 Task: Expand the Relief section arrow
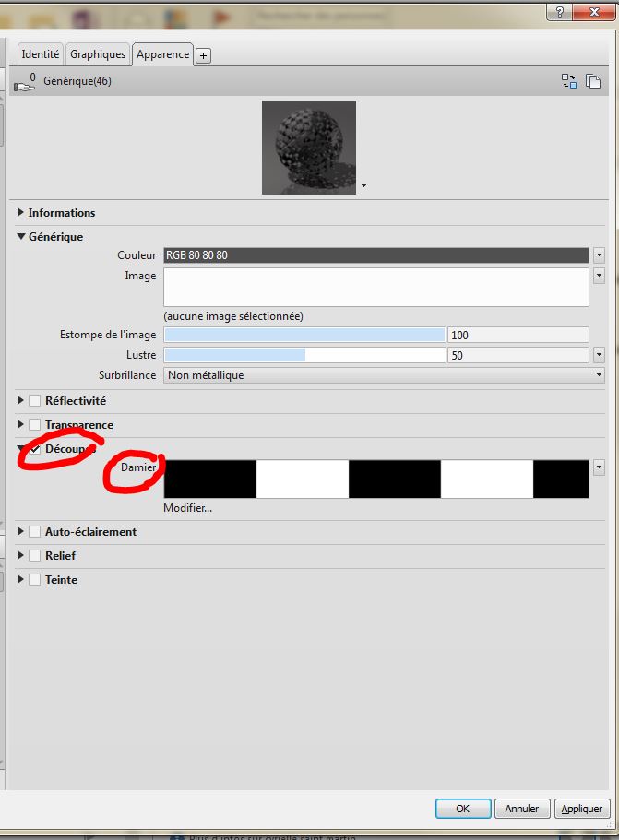(x=21, y=556)
